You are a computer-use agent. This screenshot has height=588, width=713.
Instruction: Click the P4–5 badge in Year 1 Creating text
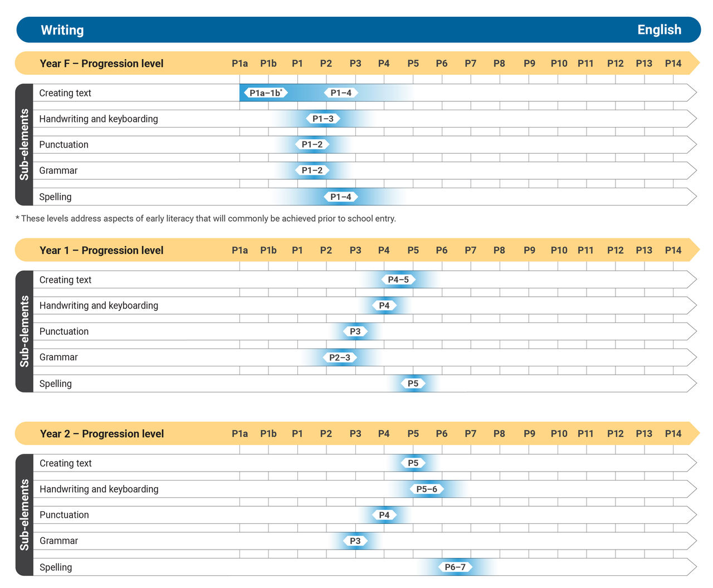tap(398, 280)
